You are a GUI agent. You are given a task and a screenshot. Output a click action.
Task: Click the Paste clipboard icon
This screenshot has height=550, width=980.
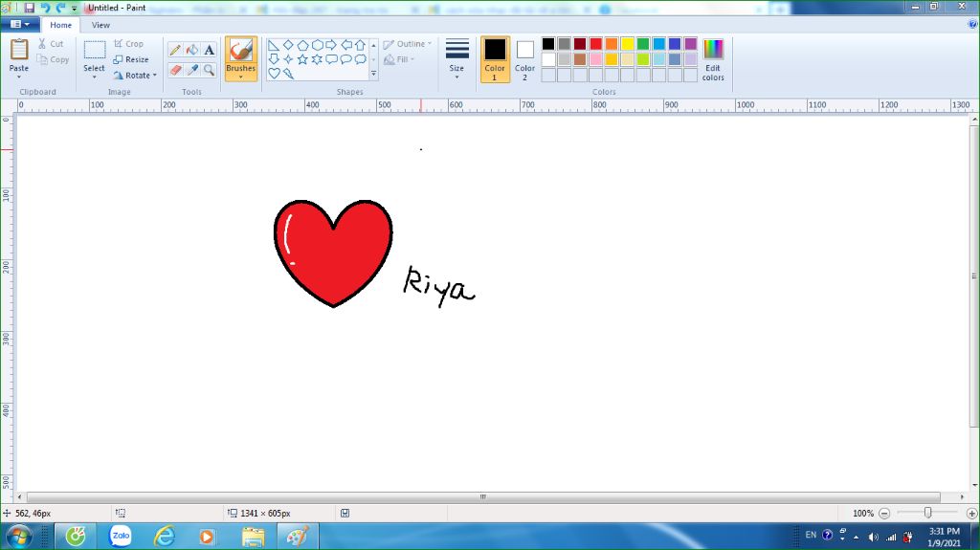[19, 50]
